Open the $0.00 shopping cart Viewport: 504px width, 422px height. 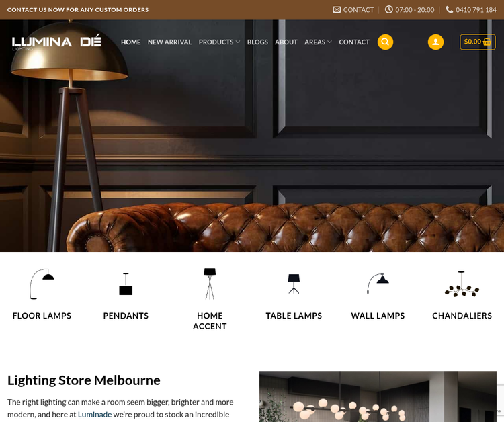pyautogui.click(x=477, y=42)
